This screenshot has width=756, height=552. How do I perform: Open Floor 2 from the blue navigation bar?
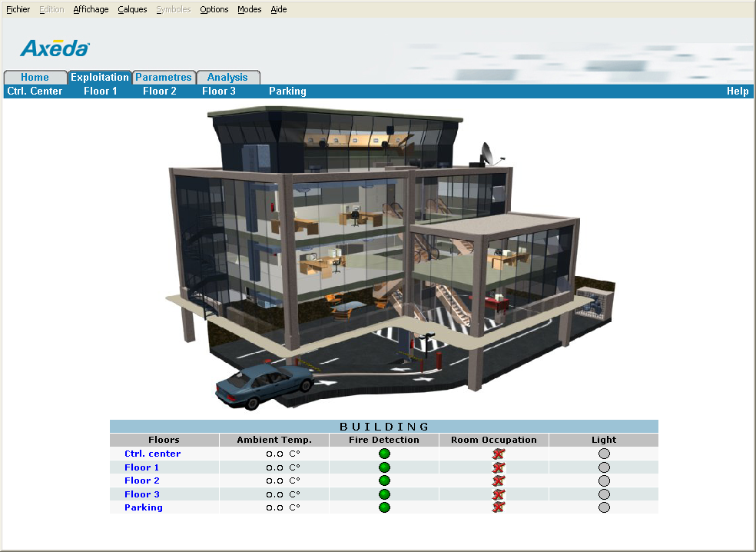click(160, 91)
